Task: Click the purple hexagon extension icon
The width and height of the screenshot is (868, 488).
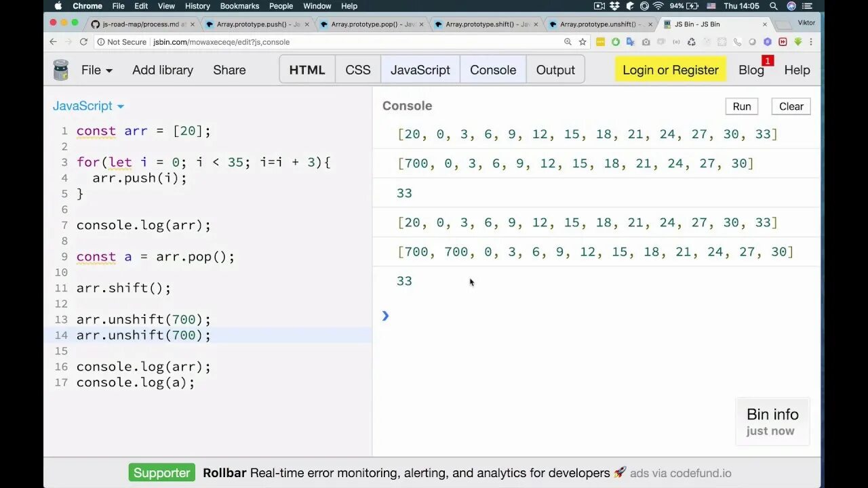Action: pos(768,42)
